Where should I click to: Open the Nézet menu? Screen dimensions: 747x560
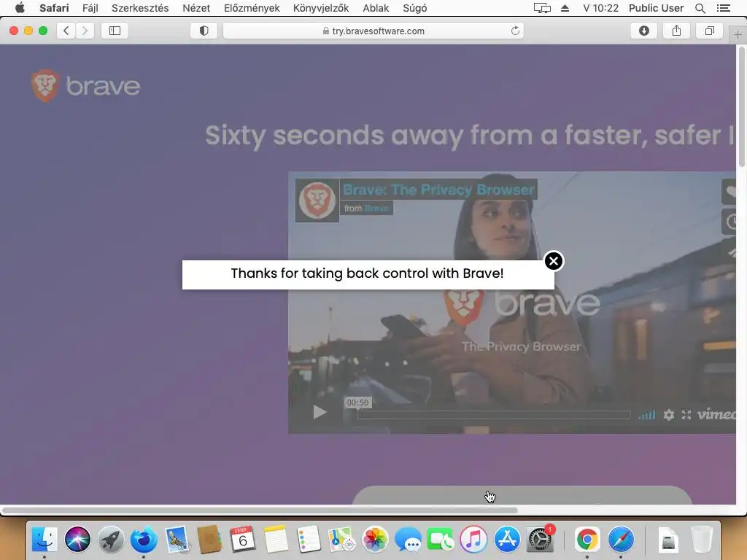[x=196, y=8]
